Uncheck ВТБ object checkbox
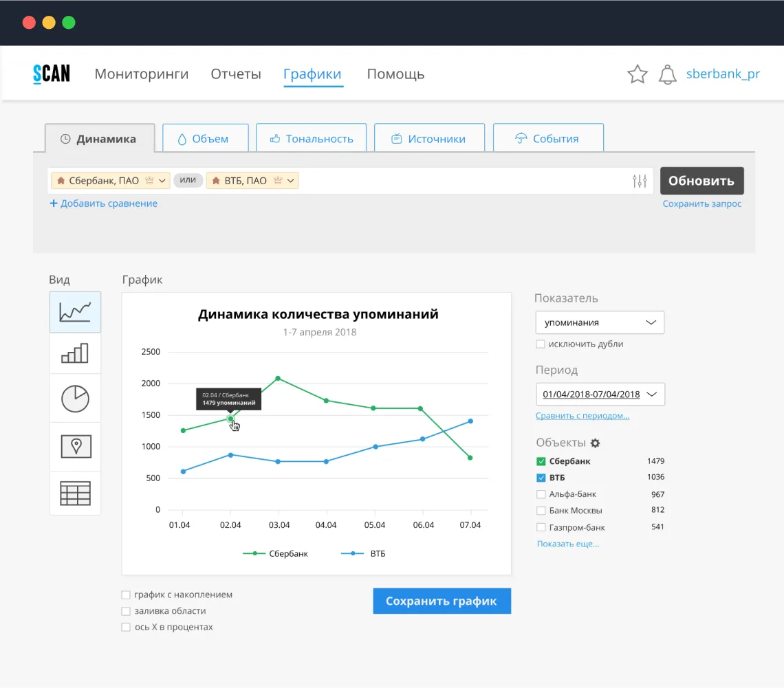 tap(541, 478)
